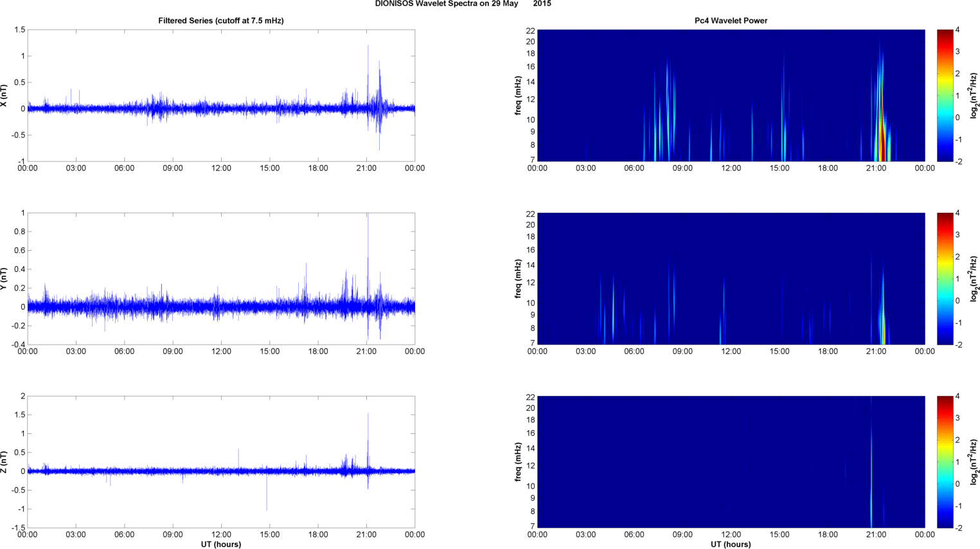
Task: Click the Z component filtered time series plot
Action: click(x=221, y=462)
